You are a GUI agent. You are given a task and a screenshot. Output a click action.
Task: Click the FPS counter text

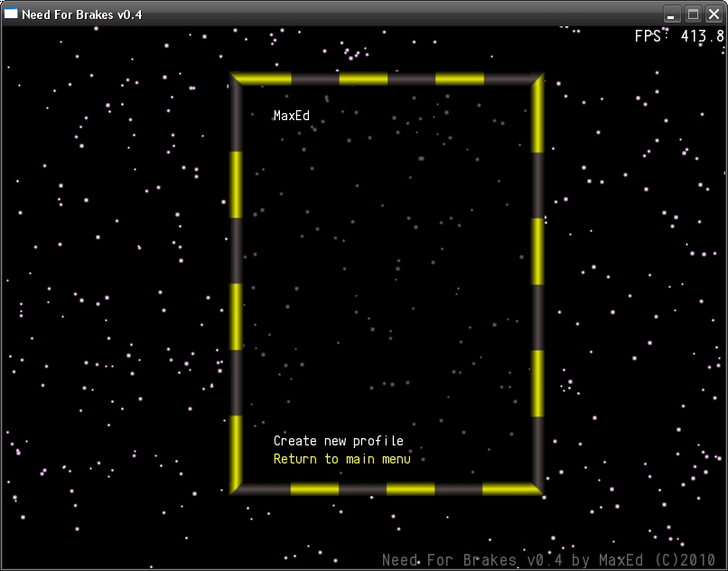679,36
